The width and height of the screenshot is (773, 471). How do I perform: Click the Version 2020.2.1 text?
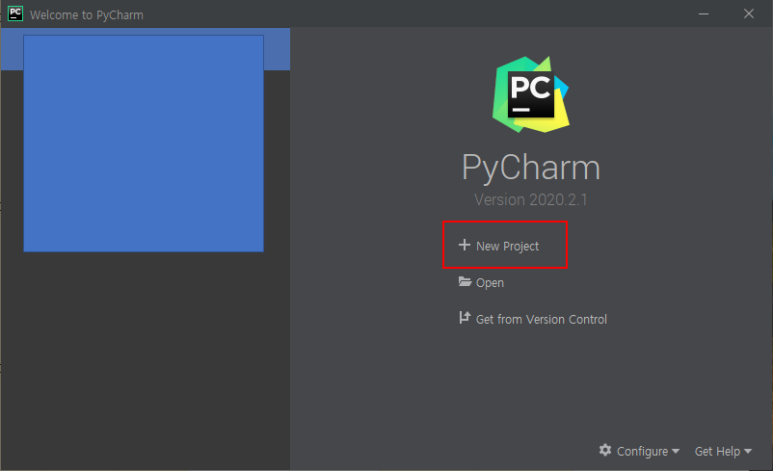[531, 200]
